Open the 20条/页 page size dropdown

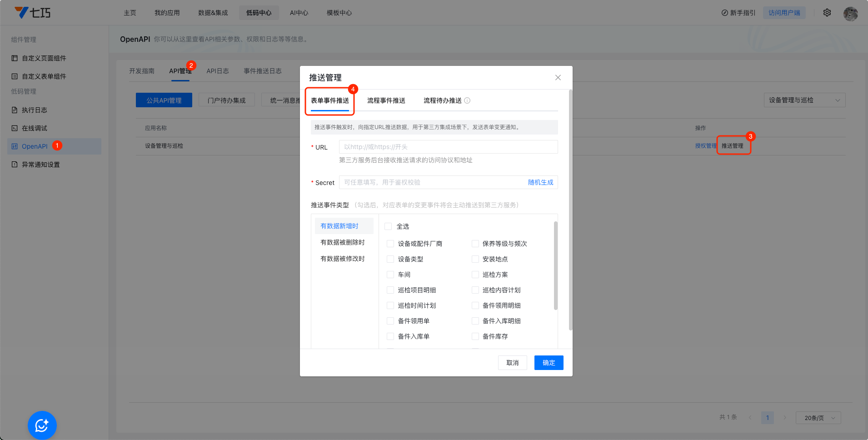point(818,418)
